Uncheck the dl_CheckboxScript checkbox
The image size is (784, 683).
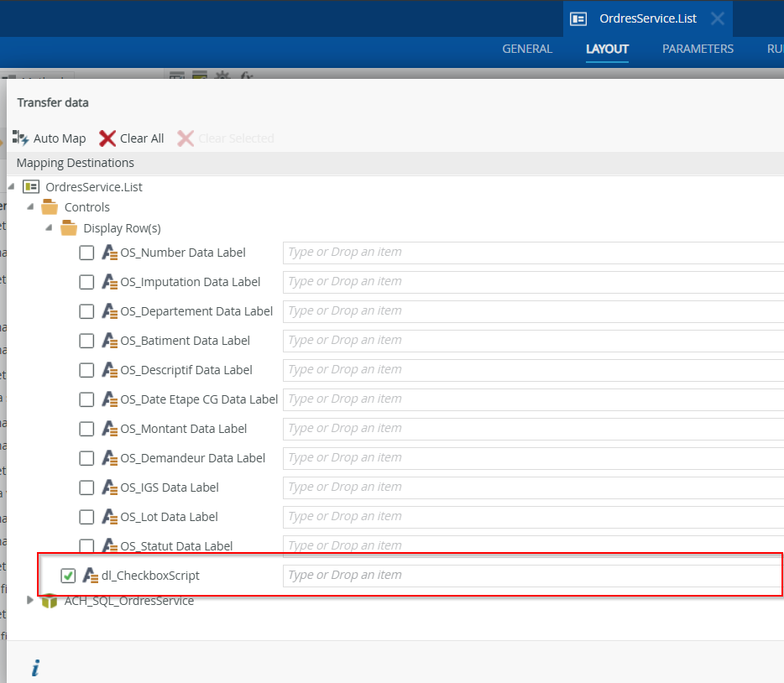tap(68, 576)
